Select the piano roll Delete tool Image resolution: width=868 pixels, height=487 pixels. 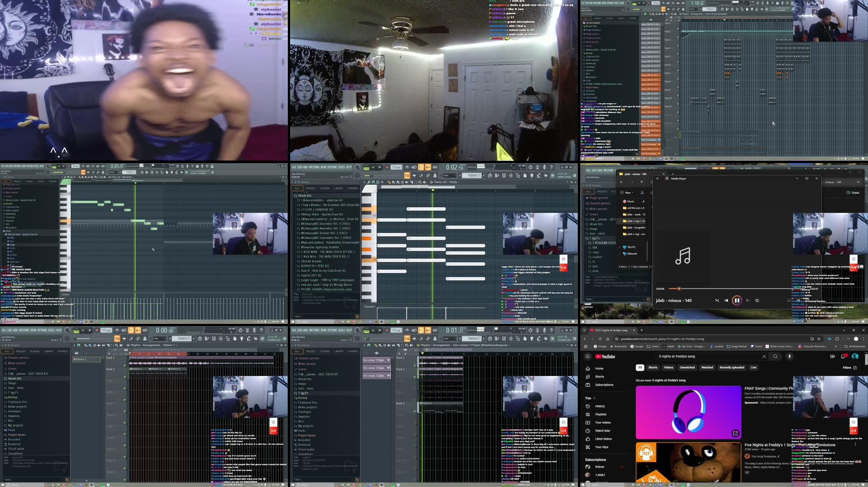tap(402, 182)
